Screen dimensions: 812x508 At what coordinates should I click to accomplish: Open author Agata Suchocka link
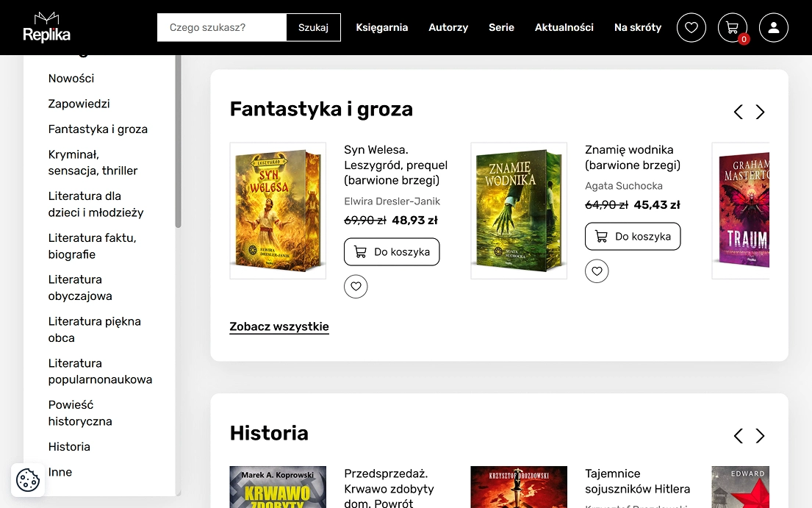coord(623,186)
